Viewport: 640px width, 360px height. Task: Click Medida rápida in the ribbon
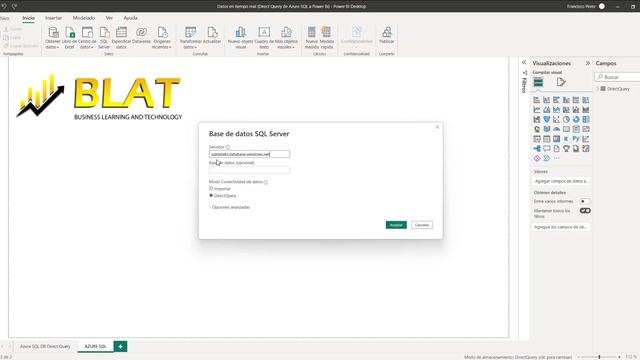tap(327, 38)
